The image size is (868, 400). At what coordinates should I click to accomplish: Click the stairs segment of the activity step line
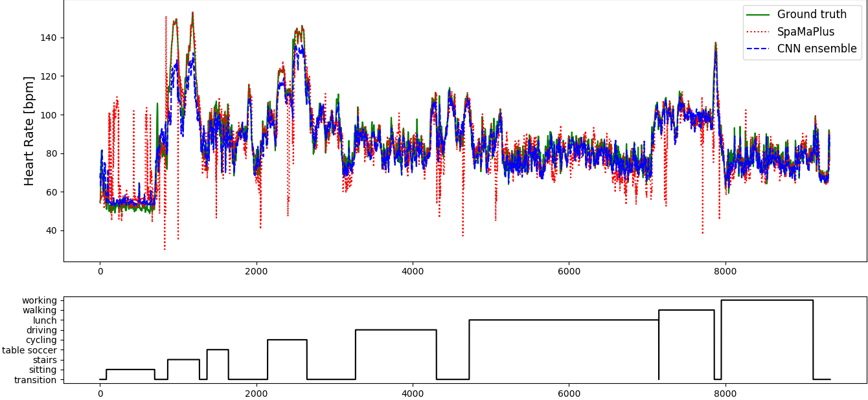[183, 360]
